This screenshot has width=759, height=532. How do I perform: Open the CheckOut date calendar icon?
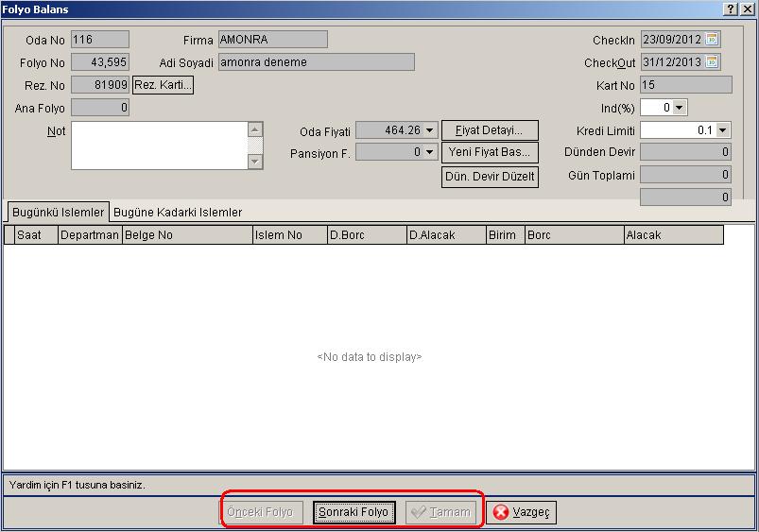[x=712, y=62]
